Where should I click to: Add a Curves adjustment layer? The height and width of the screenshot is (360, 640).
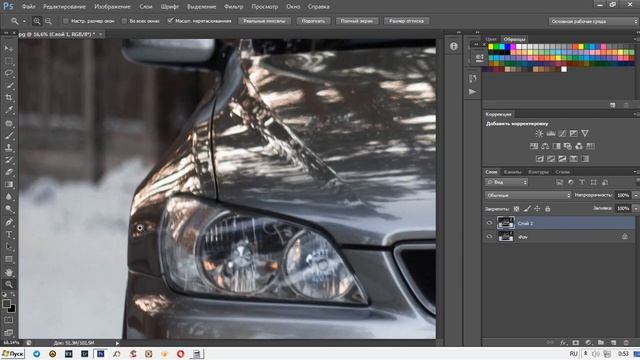562,133
